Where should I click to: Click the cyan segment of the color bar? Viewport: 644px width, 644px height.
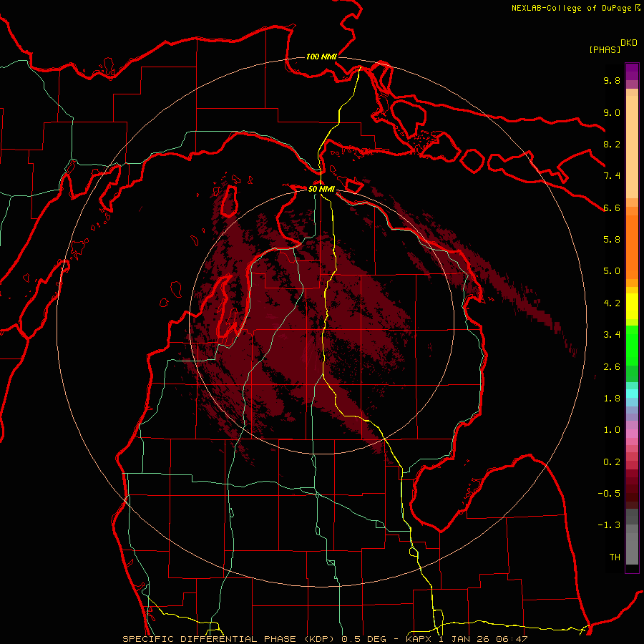click(x=632, y=394)
